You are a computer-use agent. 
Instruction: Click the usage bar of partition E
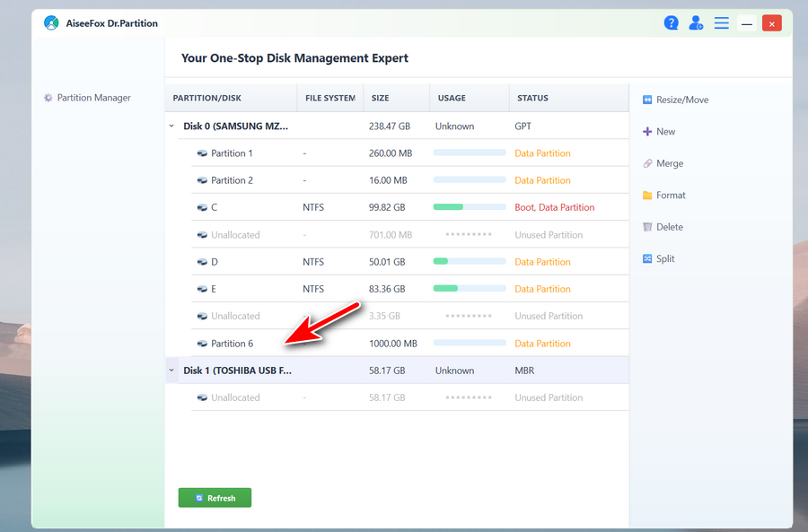pyautogui.click(x=470, y=288)
